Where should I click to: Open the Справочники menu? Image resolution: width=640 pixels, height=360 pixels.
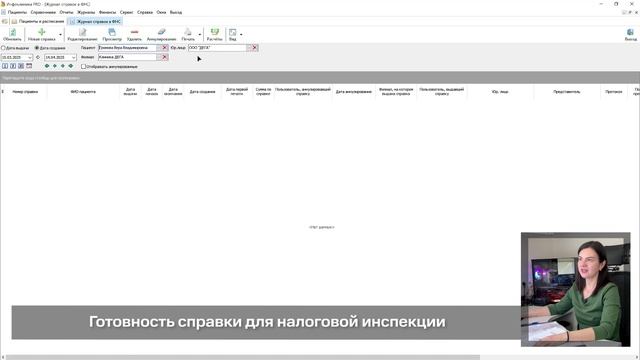click(x=43, y=12)
